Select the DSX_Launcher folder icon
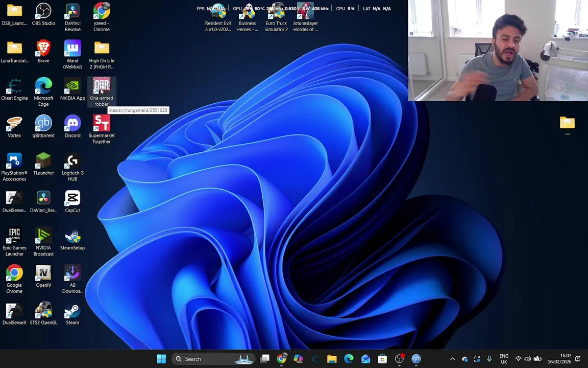Screen dimensions: 588x368 (x=14, y=15)
